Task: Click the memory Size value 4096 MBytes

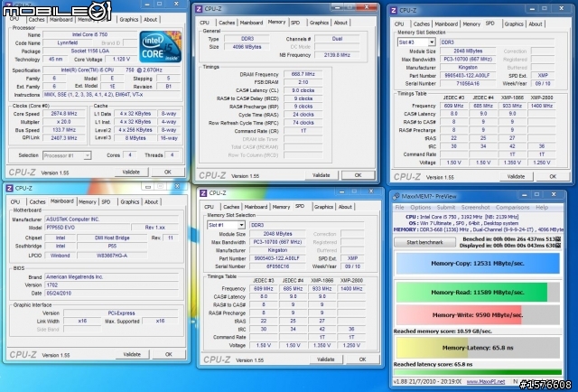Action: tap(247, 47)
